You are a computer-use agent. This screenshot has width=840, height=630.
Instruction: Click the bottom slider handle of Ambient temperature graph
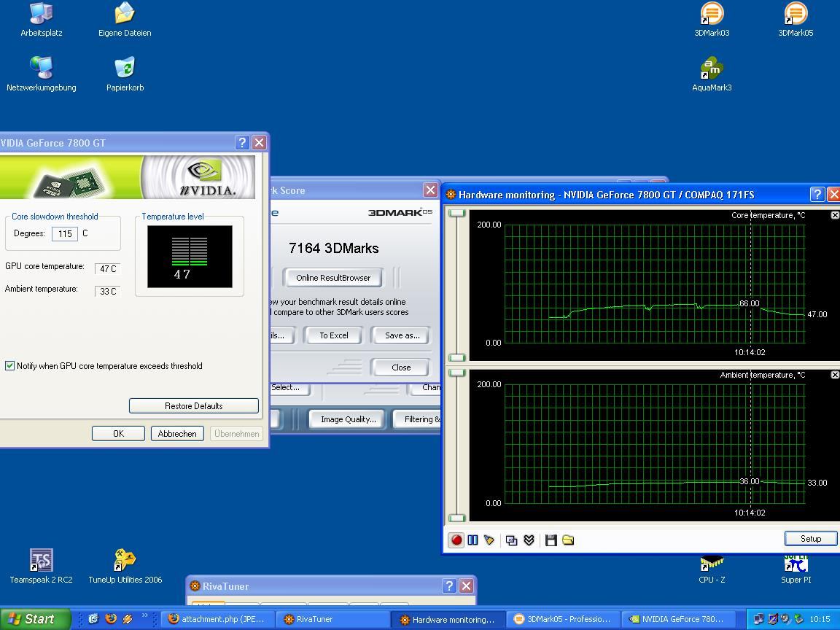457,518
